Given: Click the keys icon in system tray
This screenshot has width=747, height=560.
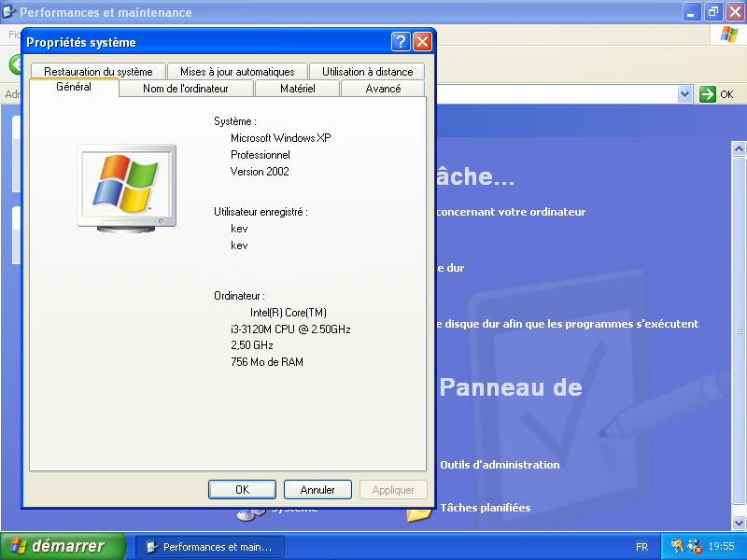Looking at the screenshot, I should pos(676,546).
